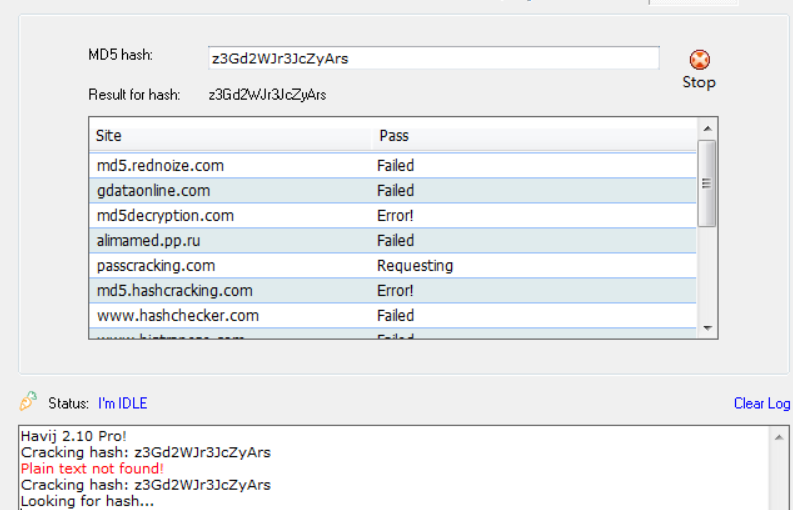Click the Error! status of md5.hashcracking.com

[x=395, y=290]
